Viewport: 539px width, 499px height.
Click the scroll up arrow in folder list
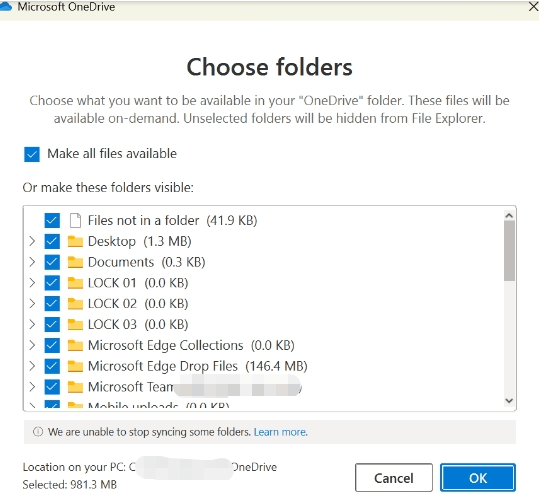click(x=509, y=215)
